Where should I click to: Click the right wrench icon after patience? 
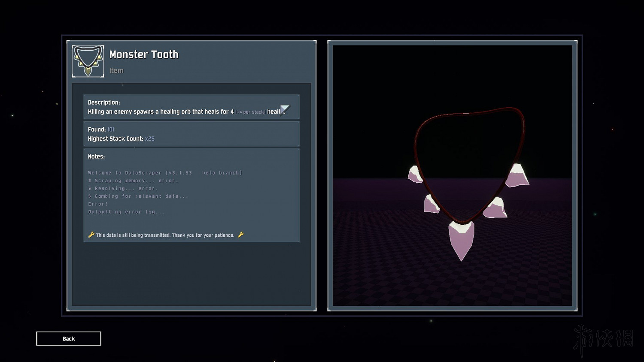[x=240, y=235]
